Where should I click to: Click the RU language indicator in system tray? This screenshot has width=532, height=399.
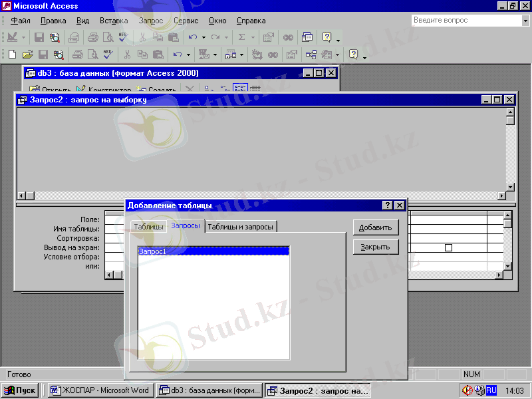coord(491,390)
